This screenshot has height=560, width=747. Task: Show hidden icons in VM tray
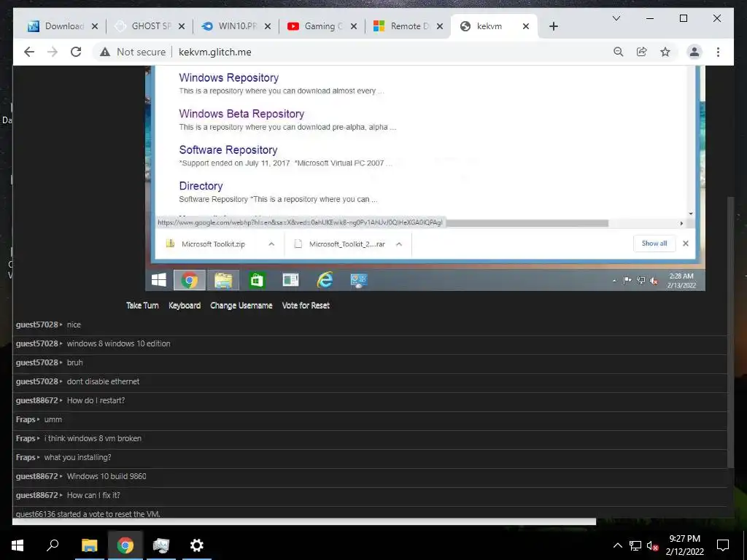pos(614,281)
